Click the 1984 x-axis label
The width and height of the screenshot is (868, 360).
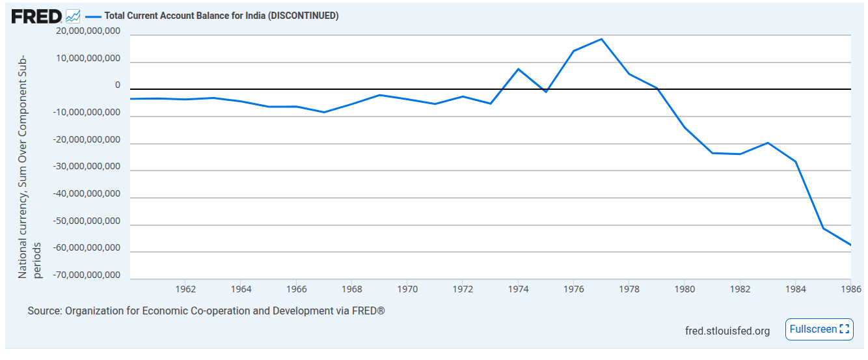coord(795,288)
